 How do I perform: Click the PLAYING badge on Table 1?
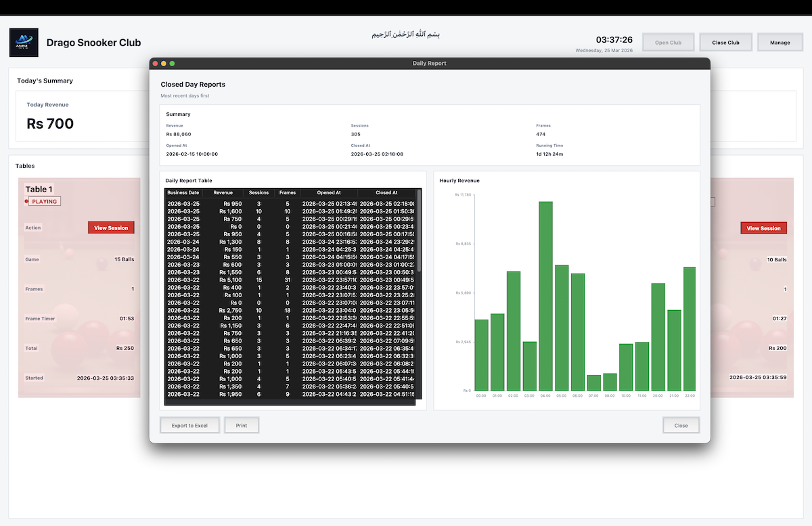[45, 201]
